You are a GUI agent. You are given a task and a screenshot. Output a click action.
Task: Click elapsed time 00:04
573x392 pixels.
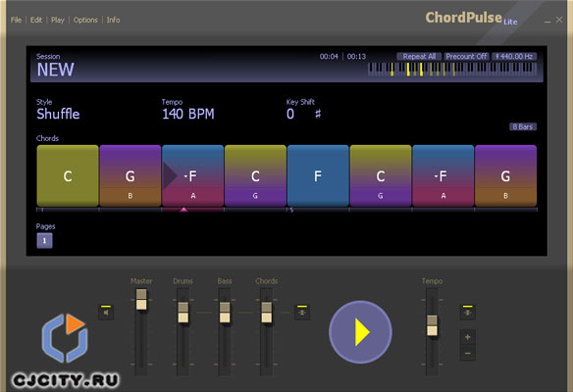pos(329,56)
